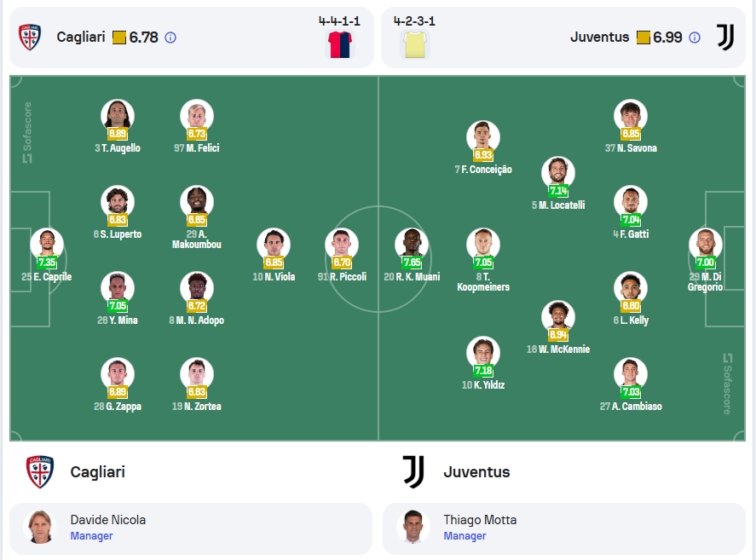Click the Juventus logo above the manager section

[413, 471]
